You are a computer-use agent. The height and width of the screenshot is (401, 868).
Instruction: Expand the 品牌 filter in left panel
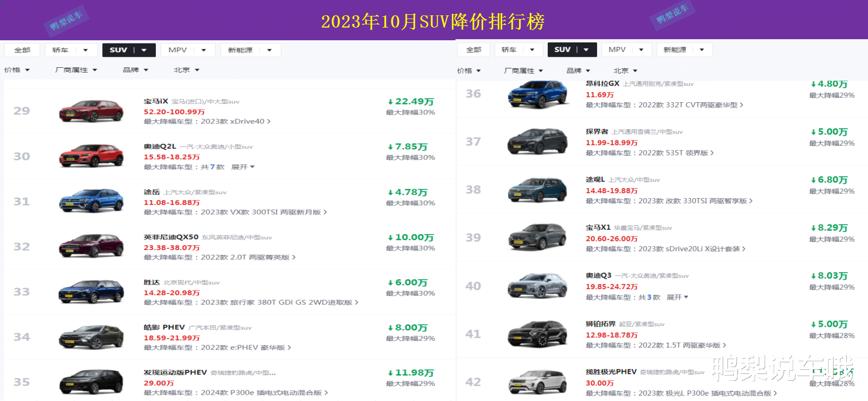[136, 70]
